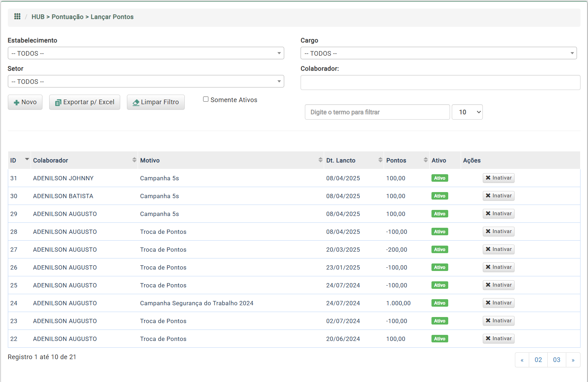Inativar record 22 dated 20/06/2024
The width and height of the screenshot is (588, 382).
coord(498,338)
